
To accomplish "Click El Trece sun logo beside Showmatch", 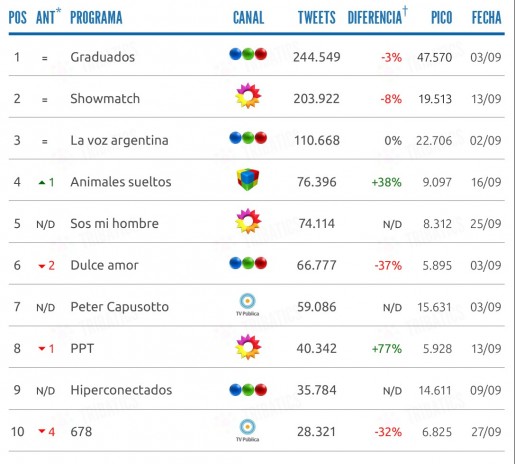I will click(248, 96).
